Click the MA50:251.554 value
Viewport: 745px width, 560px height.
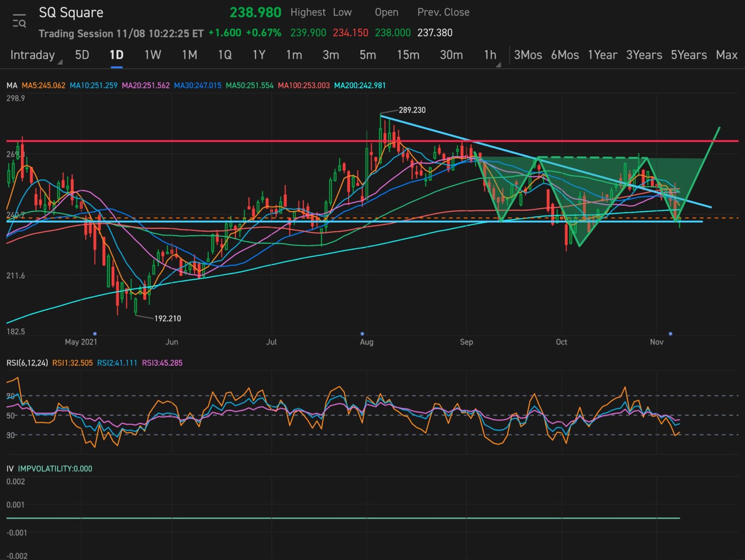coord(250,86)
